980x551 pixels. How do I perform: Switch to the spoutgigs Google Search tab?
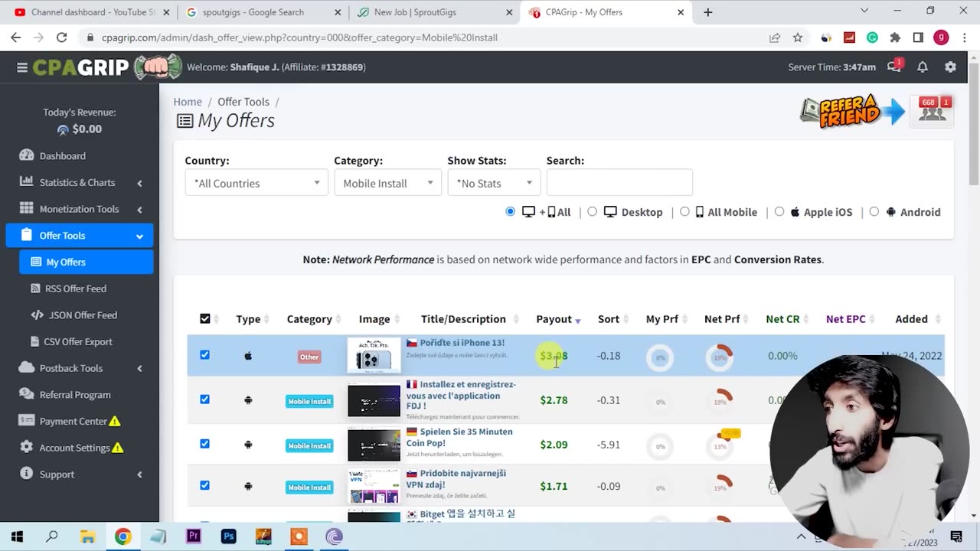(x=262, y=12)
